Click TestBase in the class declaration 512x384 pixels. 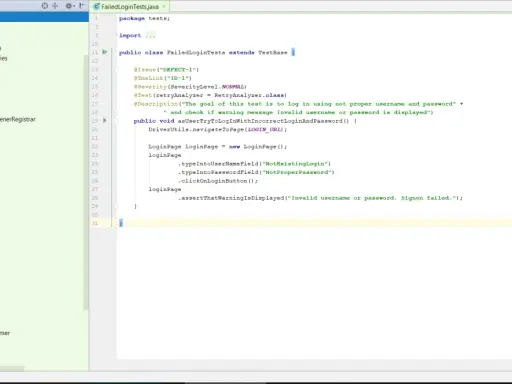click(273, 52)
